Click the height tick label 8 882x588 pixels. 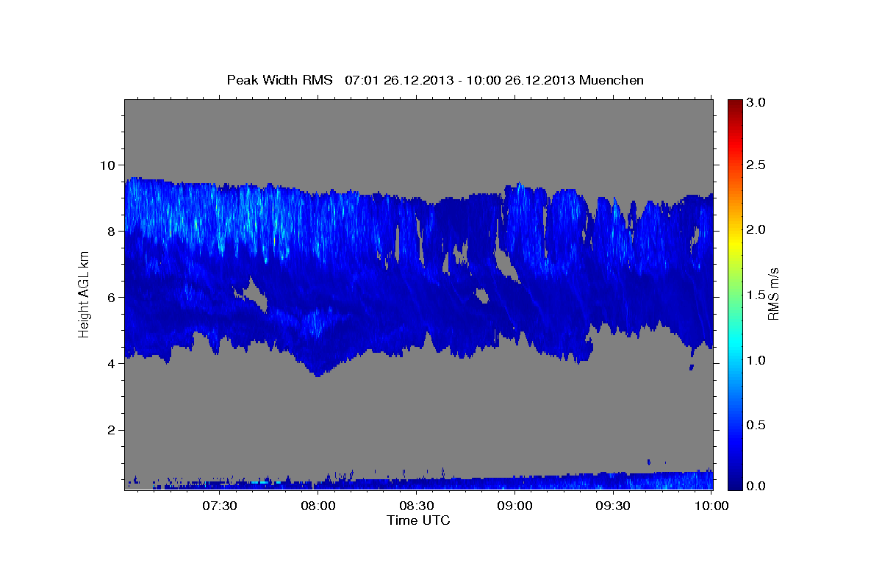pos(113,231)
